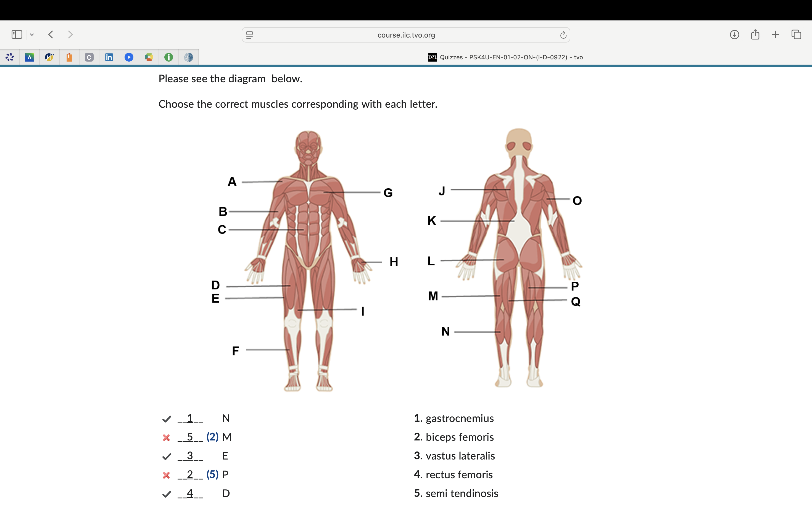Click the 'Please see the diagram below.' text
Image resolution: width=812 pixels, height=528 pixels.
(x=230, y=79)
